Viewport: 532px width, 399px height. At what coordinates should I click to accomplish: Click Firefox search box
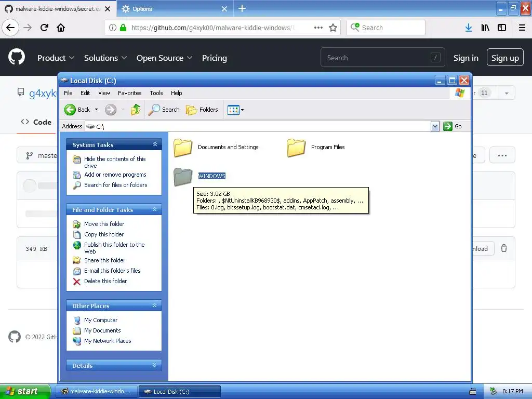386,28
